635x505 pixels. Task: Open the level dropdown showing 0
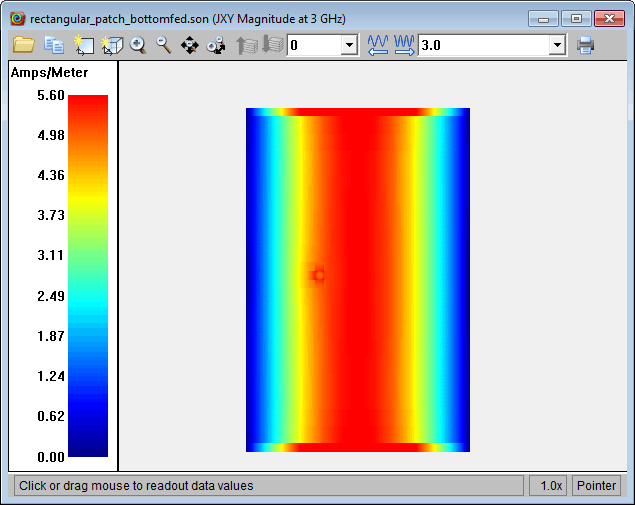pyautogui.click(x=349, y=45)
